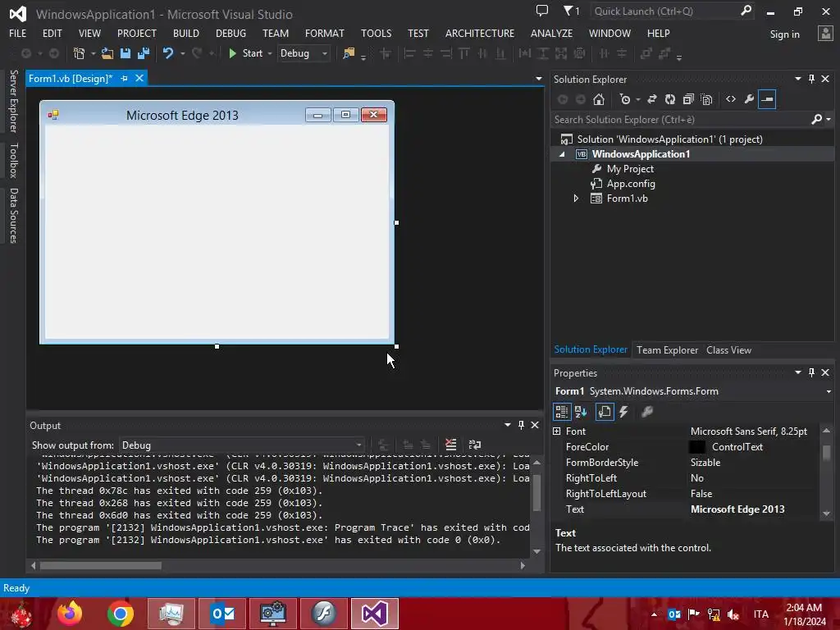The image size is (840, 630).
Task: Open Outlook from the taskbar
Action: coord(222,614)
